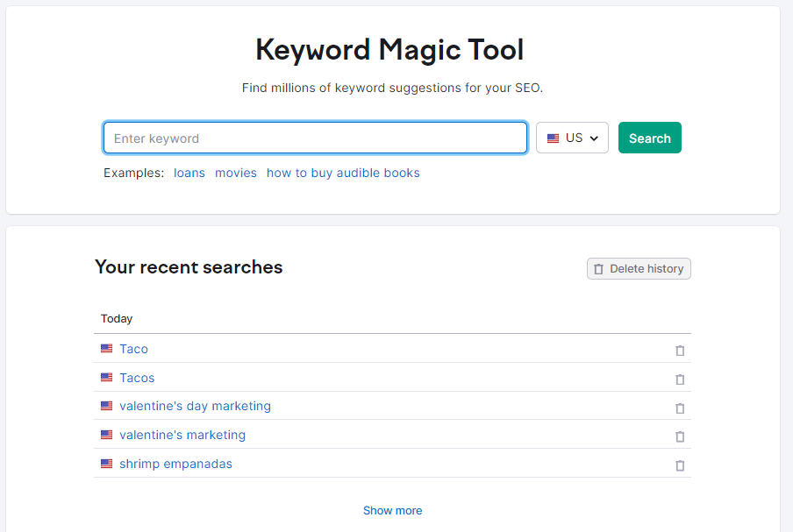The width and height of the screenshot is (793, 532).
Task: Delete the "valentine's day marketing" search entry
Action: [x=680, y=408]
